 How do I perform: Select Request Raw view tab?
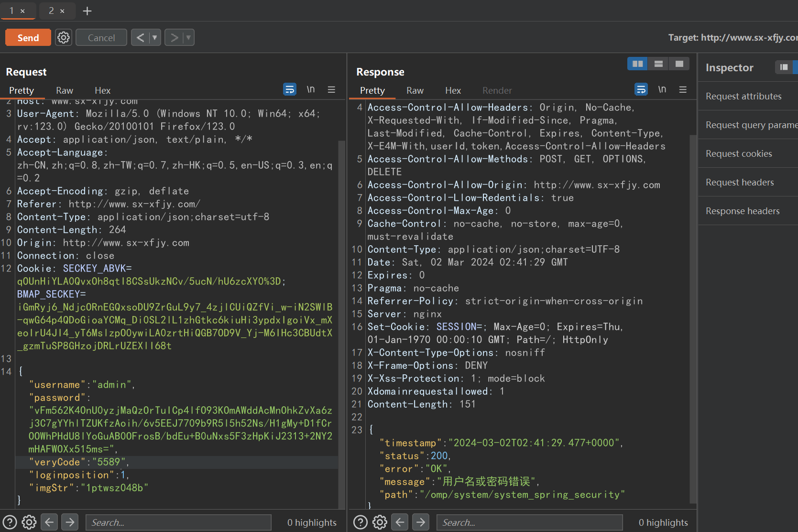pos(65,90)
